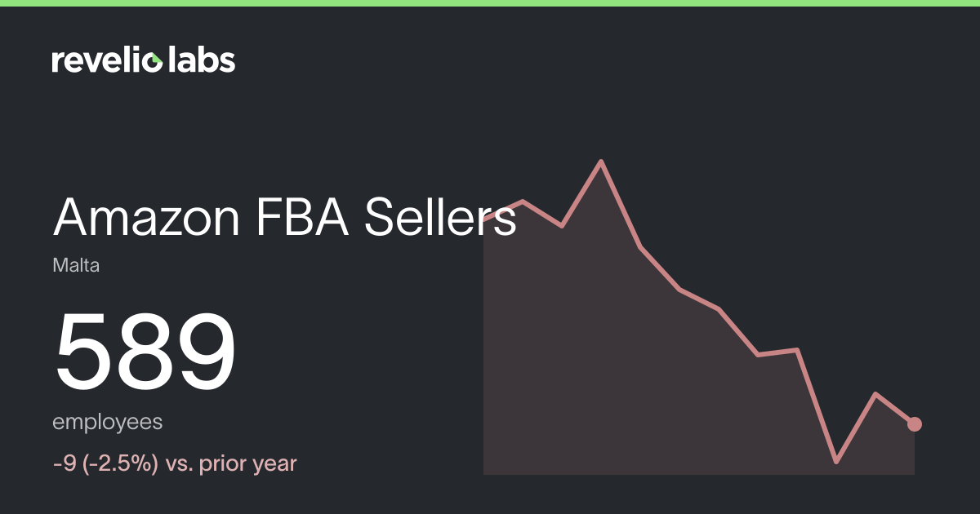Click the employees label under 589
980x514 pixels.
107,423
